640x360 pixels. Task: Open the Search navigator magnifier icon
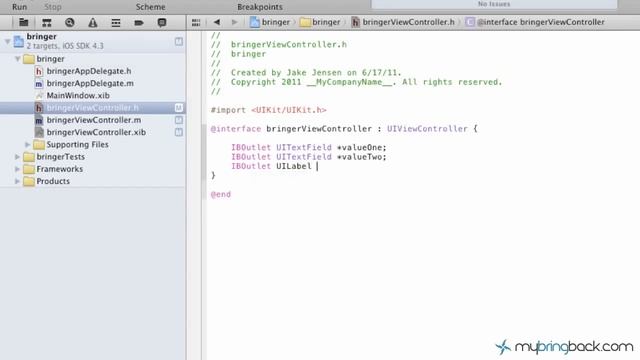(70, 22)
